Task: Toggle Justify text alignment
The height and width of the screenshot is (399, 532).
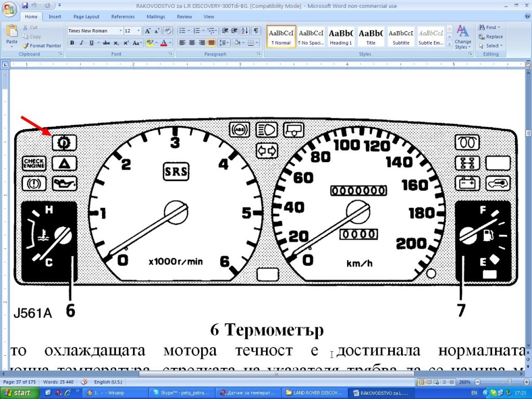Action: (x=211, y=43)
